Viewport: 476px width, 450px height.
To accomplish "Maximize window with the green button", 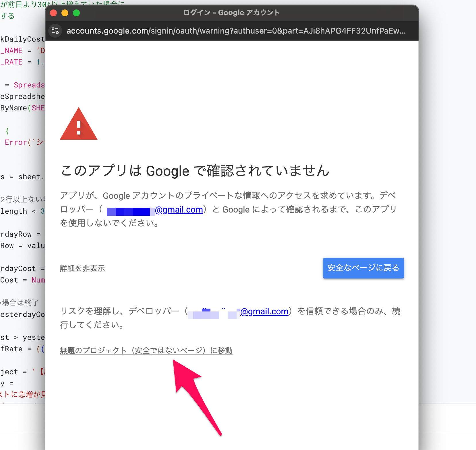I will 76,13.
